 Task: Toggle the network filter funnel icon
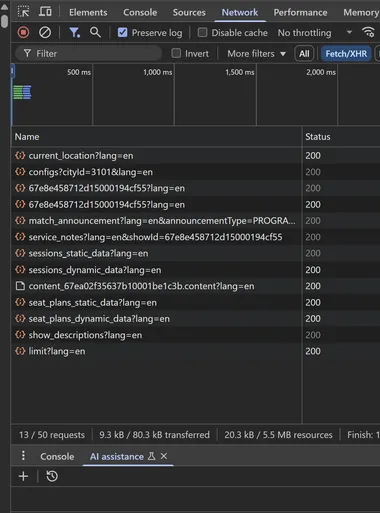click(74, 32)
